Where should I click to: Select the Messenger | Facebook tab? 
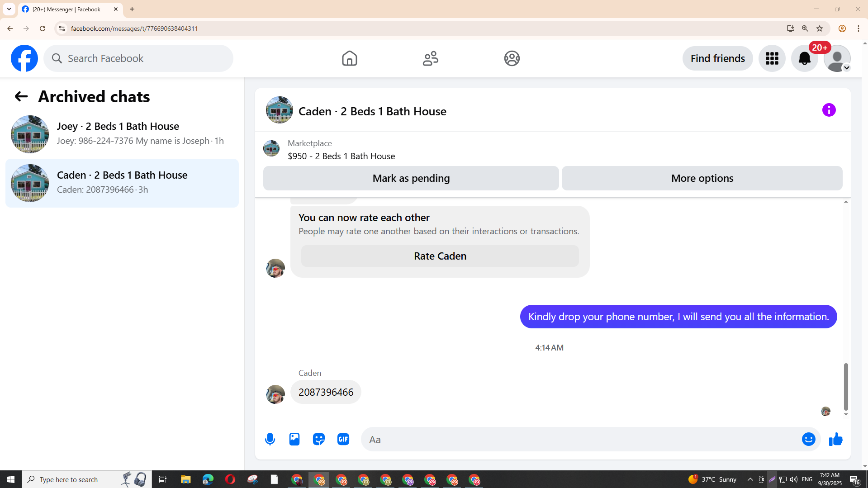(70, 9)
